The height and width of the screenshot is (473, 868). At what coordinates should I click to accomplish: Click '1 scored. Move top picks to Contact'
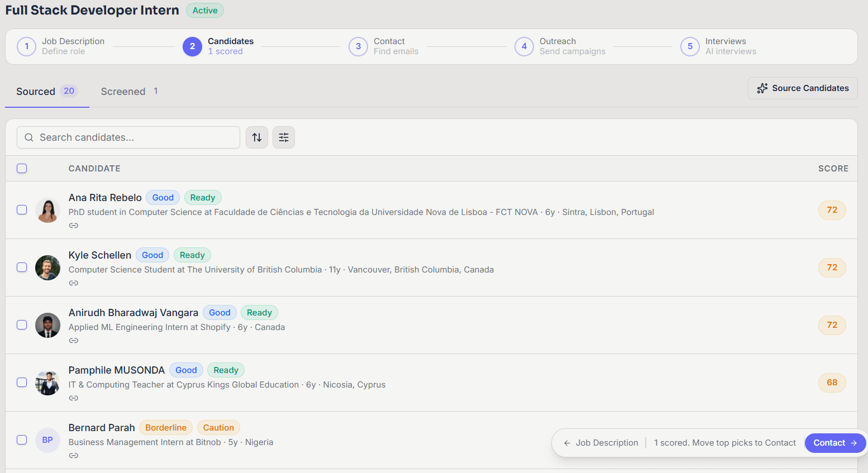pos(725,443)
